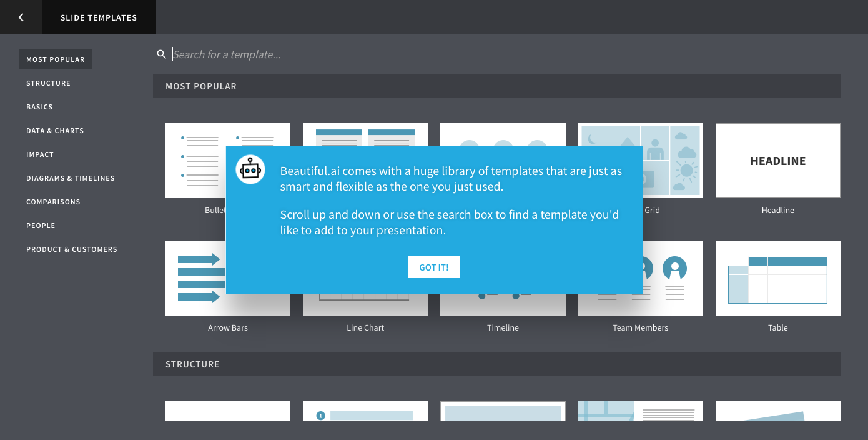The image size is (868, 440).
Task: Open Diagrams & Timelines category
Action: 71,178
